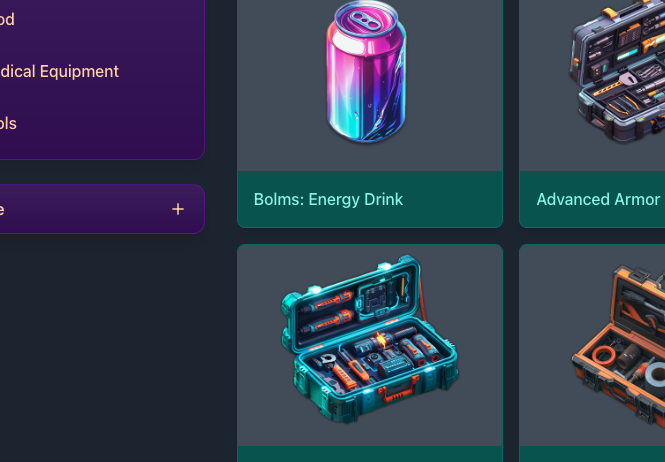Click the green Advanced Armor title bar
The width and height of the screenshot is (665, 462).
[x=592, y=199]
